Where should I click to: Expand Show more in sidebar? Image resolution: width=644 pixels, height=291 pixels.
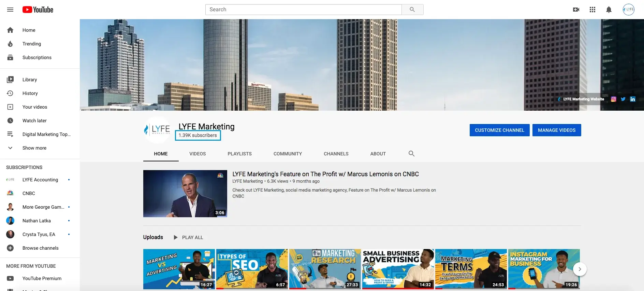[40, 148]
